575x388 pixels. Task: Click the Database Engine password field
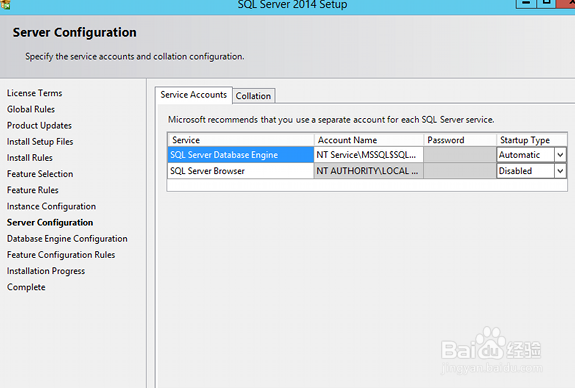(x=460, y=155)
